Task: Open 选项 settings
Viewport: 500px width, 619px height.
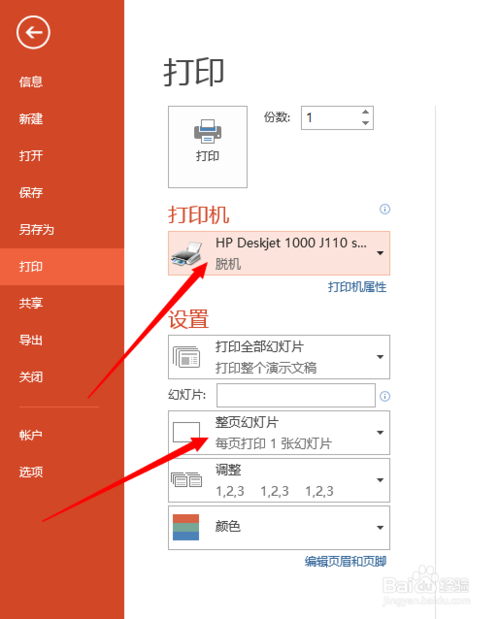Action: click(31, 472)
